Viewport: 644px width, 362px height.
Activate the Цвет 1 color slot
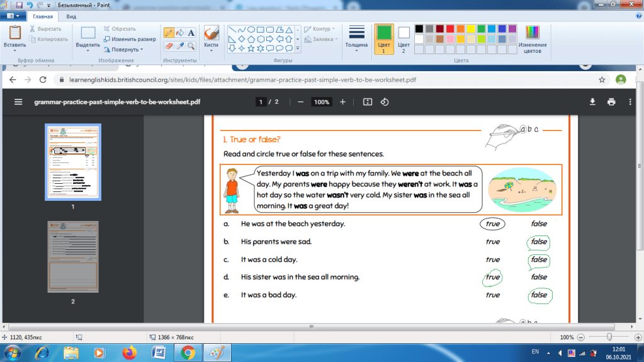tap(383, 38)
